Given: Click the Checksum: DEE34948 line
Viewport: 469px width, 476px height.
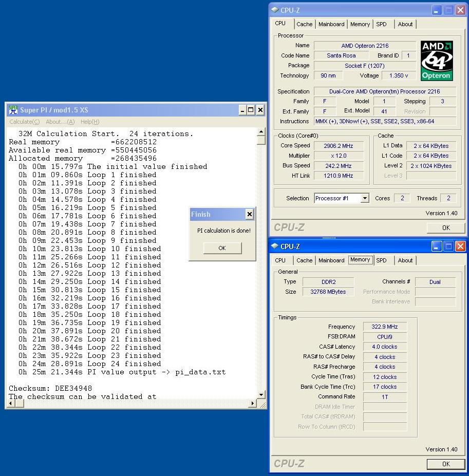Looking at the screenshot, I should pyautogui.click(x=50, y=388).
